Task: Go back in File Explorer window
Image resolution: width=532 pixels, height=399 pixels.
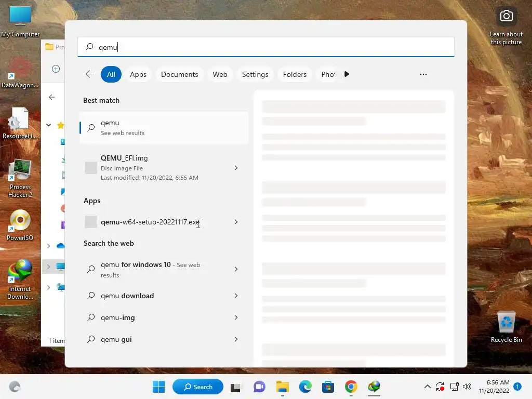Action: (52, 97)
